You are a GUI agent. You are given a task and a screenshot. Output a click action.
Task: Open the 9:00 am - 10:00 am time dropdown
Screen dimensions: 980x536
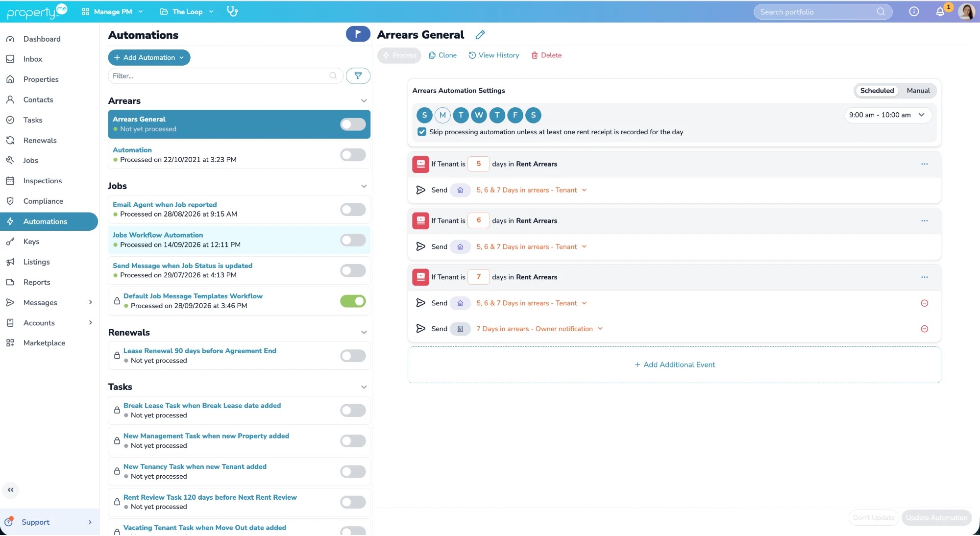coord(887,115)
